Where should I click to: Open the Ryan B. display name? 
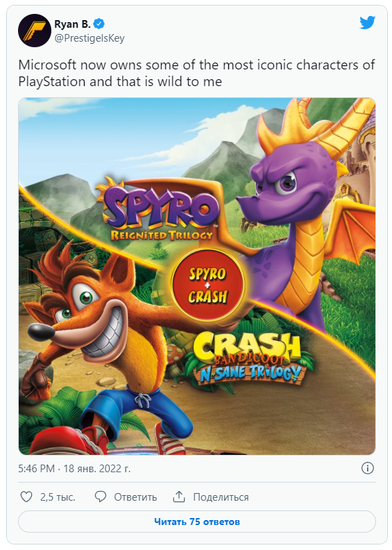(73, 24)
